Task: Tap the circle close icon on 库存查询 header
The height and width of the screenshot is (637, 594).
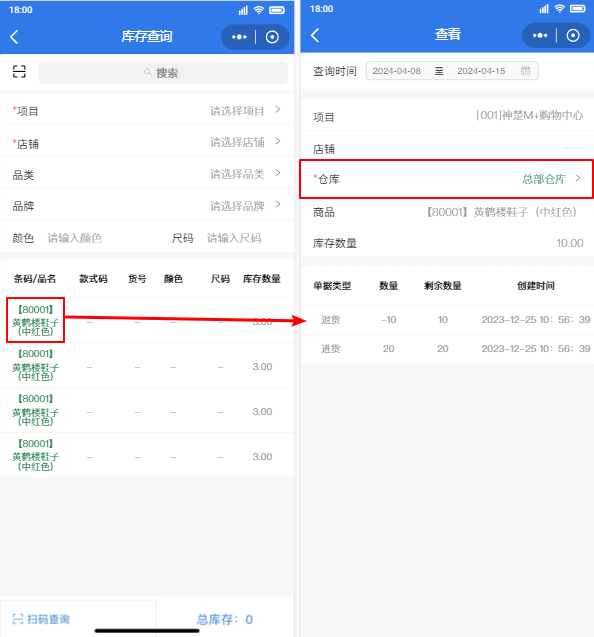Action: [272, 37]
